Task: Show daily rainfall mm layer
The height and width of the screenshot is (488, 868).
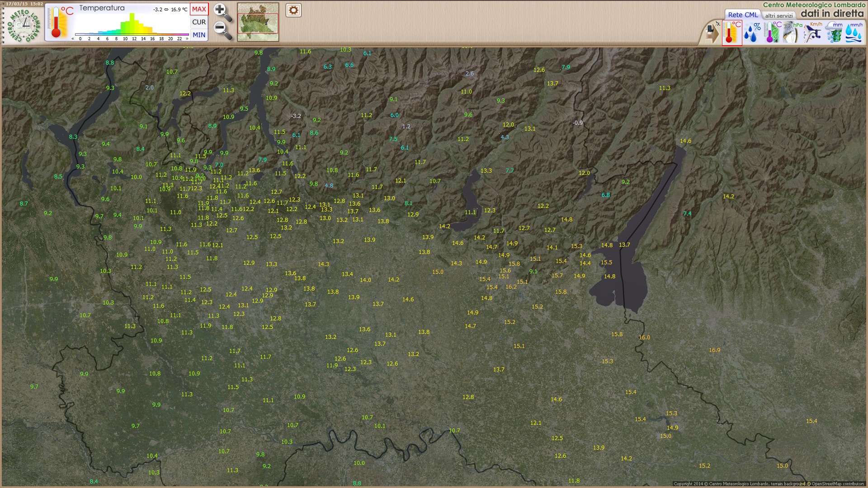Action: [x=834, y=33]
